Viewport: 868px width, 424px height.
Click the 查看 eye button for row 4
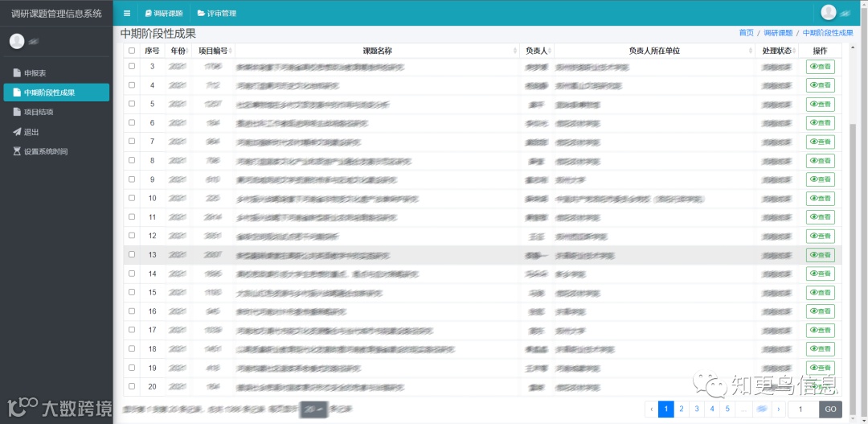click(x=821, y=85)
